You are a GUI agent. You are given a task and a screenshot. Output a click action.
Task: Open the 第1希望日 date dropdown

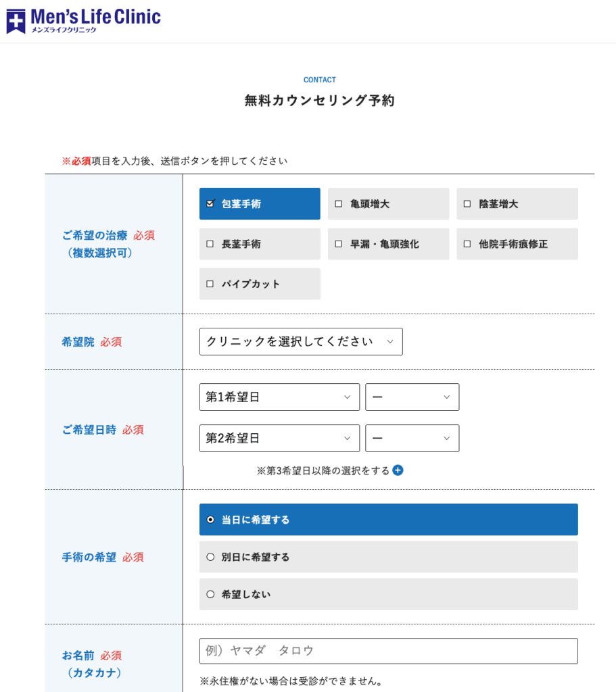(279, 397)
